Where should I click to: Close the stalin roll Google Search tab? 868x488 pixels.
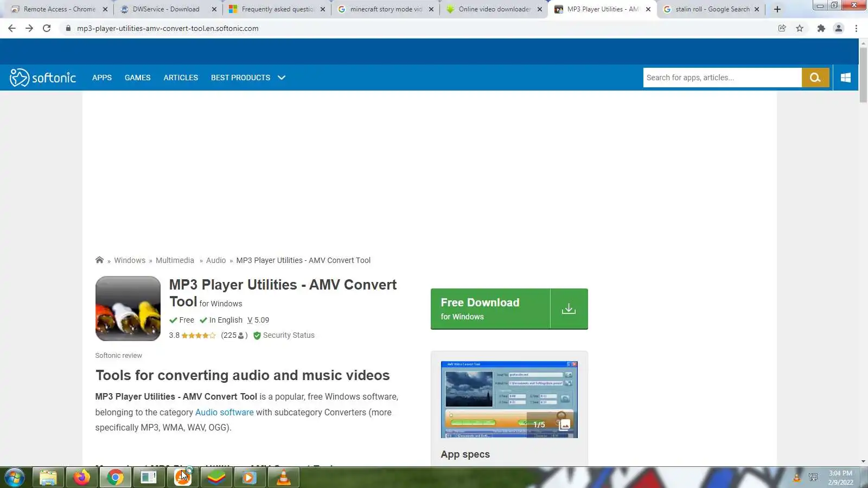click(757, 9)
